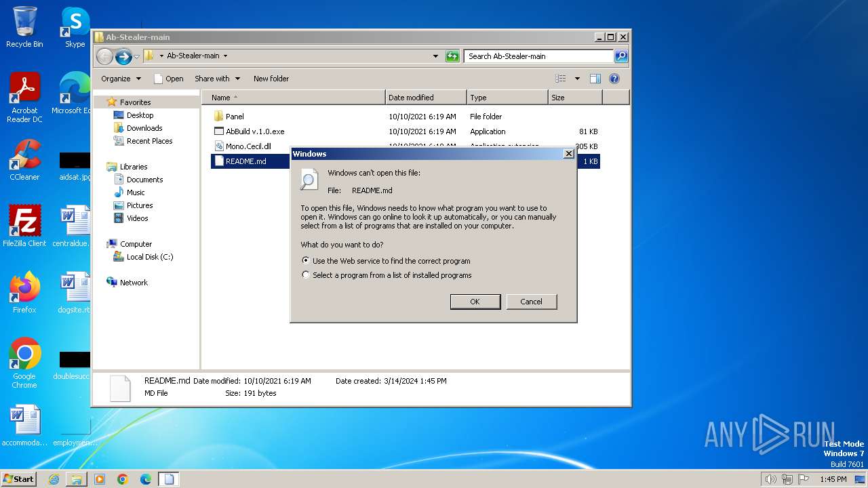Sort by the Type column header
868x488 pixels.
point(507,98)
